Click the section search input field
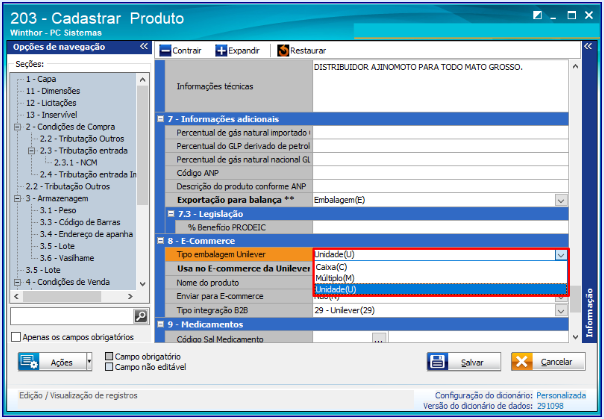The width and height of the screenshot is (604, 419). [x=72, y=316]
